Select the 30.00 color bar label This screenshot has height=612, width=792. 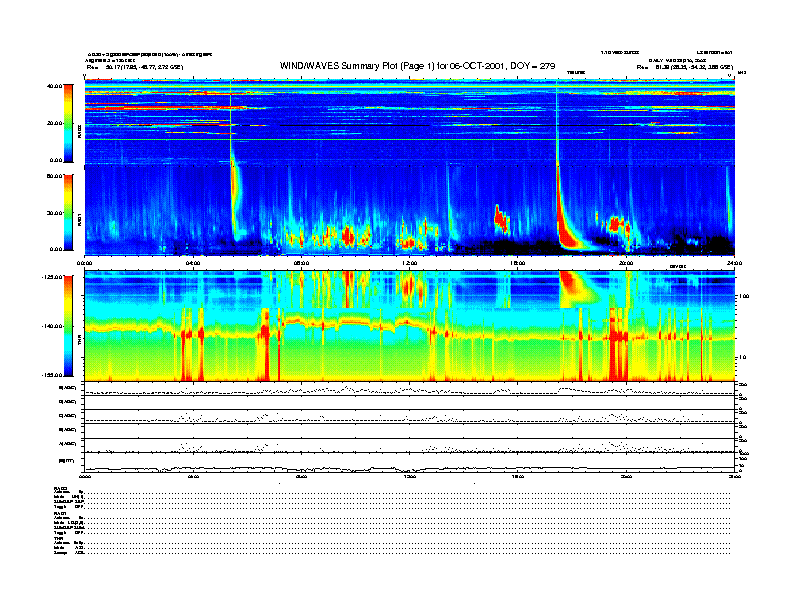[54, 213]
